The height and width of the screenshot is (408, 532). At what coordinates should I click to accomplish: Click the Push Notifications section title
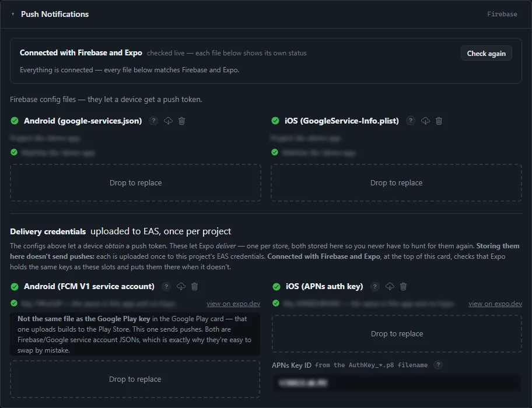tap(55, 14)
